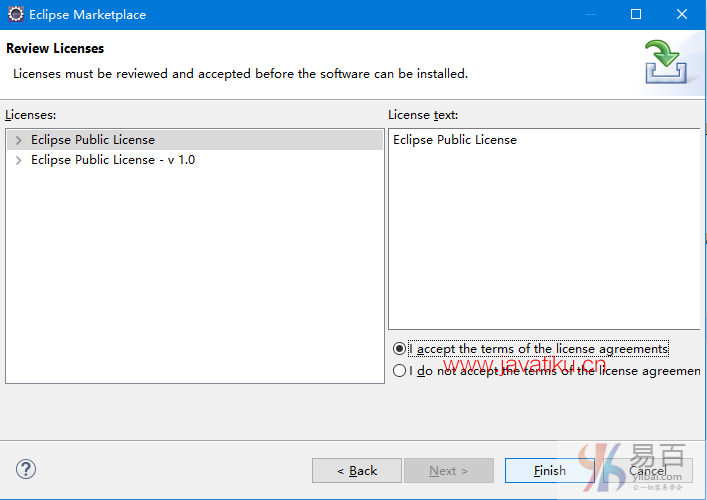The height and width of the screenshot is (500, 707).
Task: Click the 'License text:' label
Action: click(423, 115)
